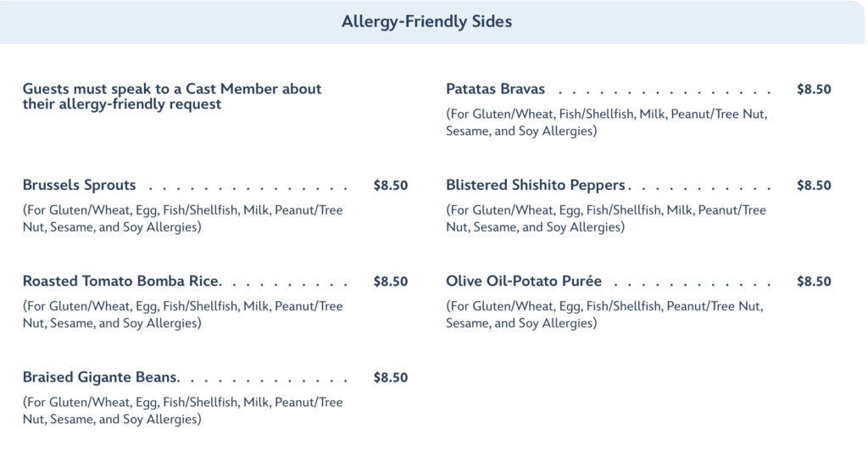Click the Patatas Bravas $8.50 price
The width and height of the screenshot is (868, 463).
(x=814, y=89)
